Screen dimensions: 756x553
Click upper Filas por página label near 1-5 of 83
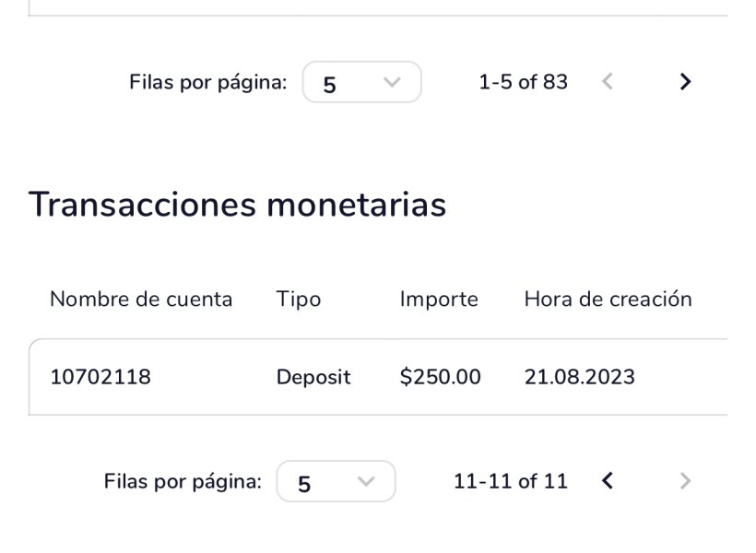(207, 82)
